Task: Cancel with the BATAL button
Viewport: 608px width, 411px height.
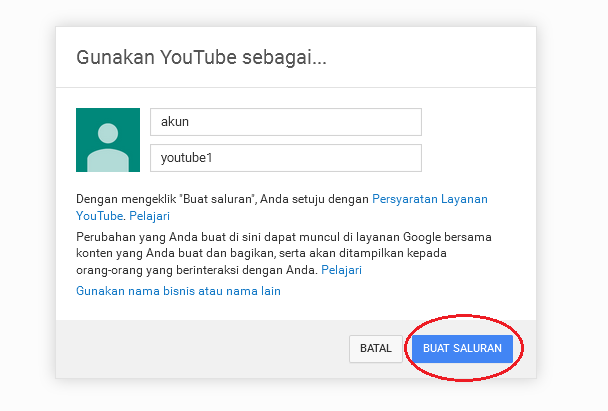Action: (x=376, y=349)
